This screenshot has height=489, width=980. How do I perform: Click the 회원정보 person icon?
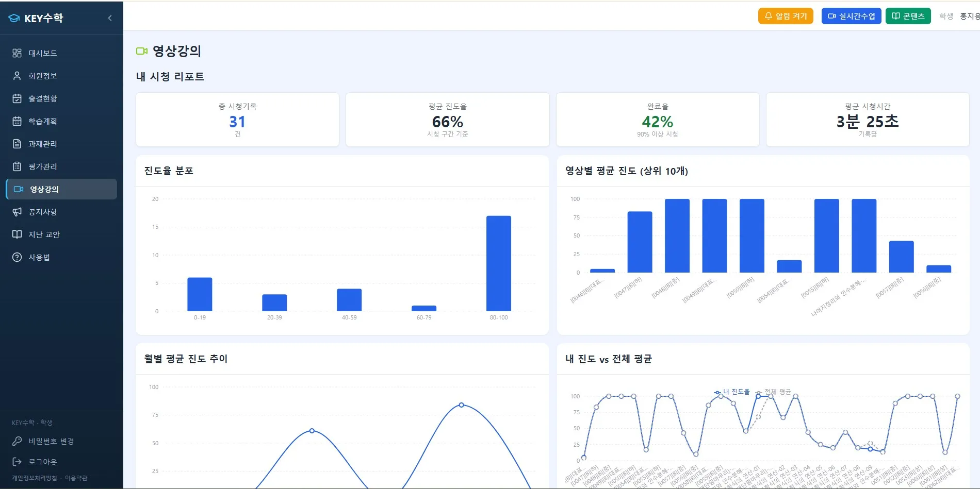pyautogui.click(x=17, y=76)
